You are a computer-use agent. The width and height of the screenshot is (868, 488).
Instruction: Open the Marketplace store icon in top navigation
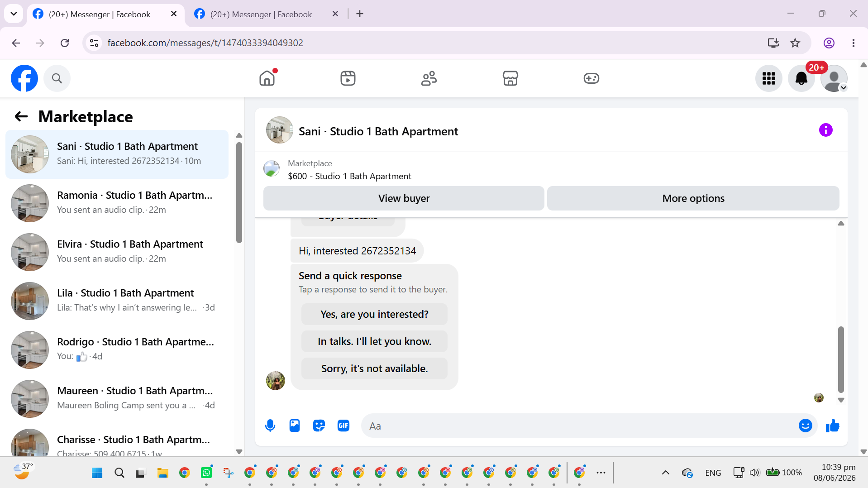(x=510, y=78)
